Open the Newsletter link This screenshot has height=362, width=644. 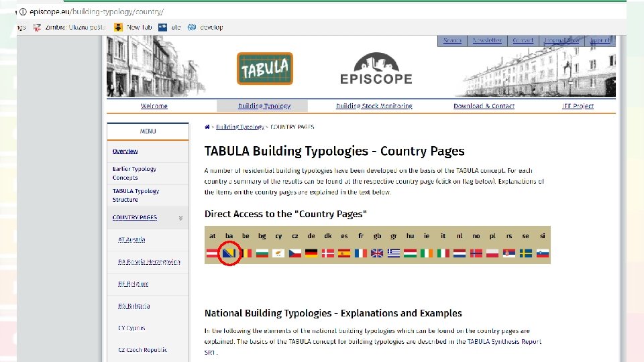coord(487,40)
